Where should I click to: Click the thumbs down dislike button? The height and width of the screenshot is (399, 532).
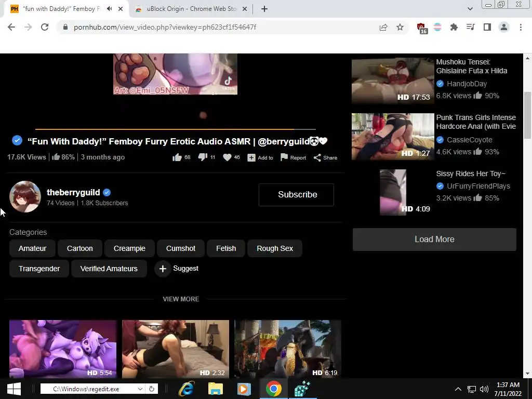[x=206, y=157]
